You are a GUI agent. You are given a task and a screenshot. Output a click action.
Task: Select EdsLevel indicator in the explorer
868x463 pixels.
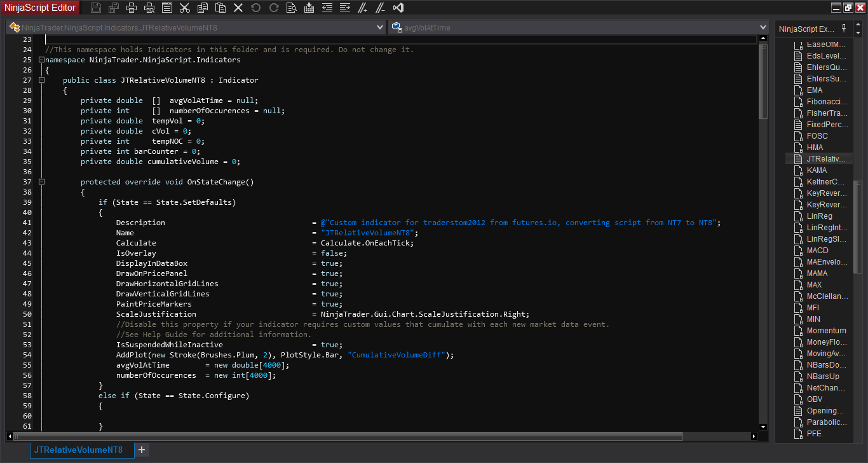(x=821, y=56)
